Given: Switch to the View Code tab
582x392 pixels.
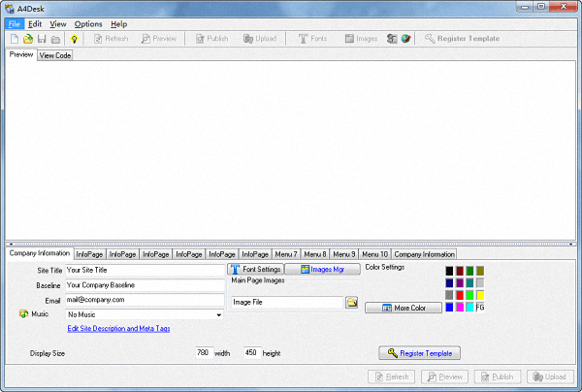Looking at the screenshot, I should click(55, 55).
